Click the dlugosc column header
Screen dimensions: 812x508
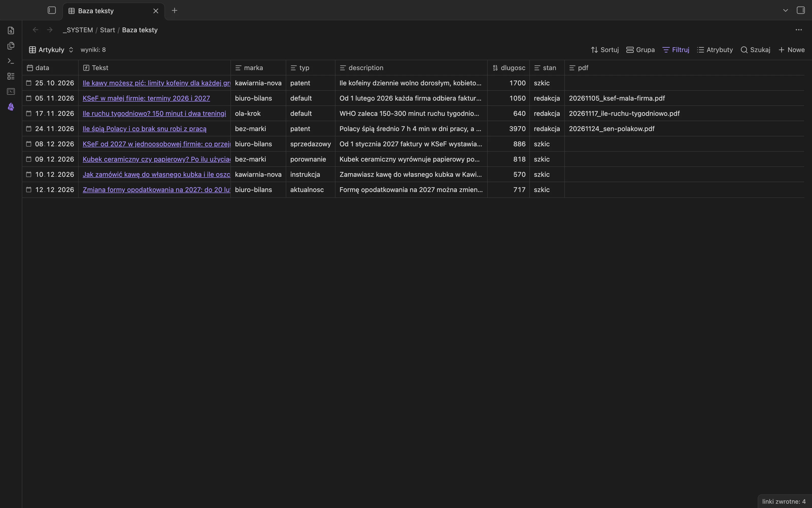point(508,68)
